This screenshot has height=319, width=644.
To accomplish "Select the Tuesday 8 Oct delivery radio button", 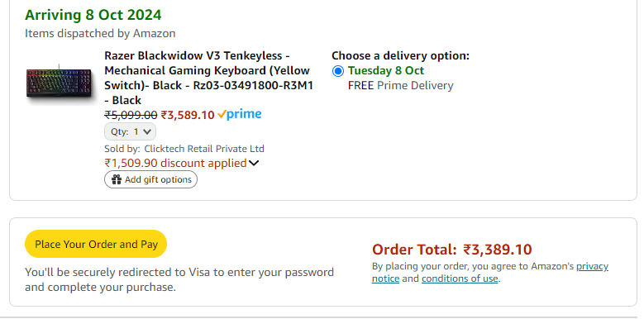I will pos(337,71).
